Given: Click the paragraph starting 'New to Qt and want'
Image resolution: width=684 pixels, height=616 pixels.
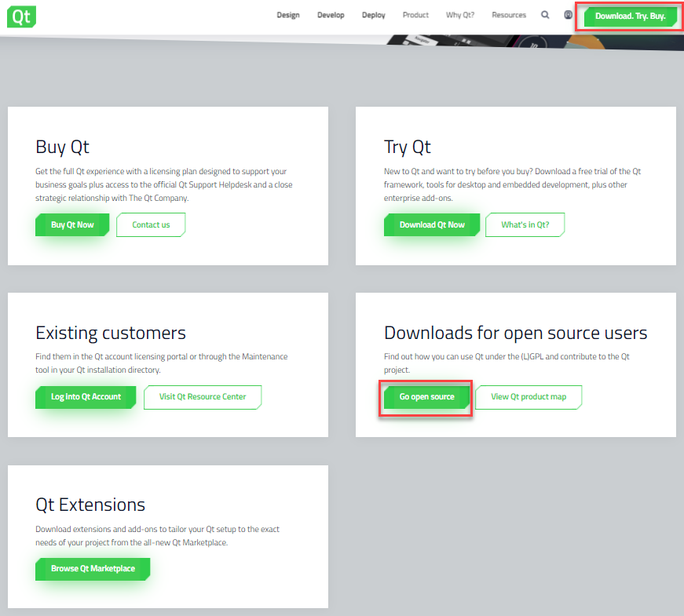Looking at the screenshot, I should [x=513, y=184].
